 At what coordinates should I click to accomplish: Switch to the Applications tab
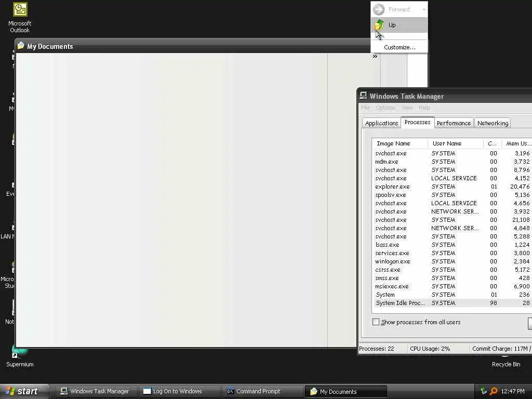tap(381, 123)
